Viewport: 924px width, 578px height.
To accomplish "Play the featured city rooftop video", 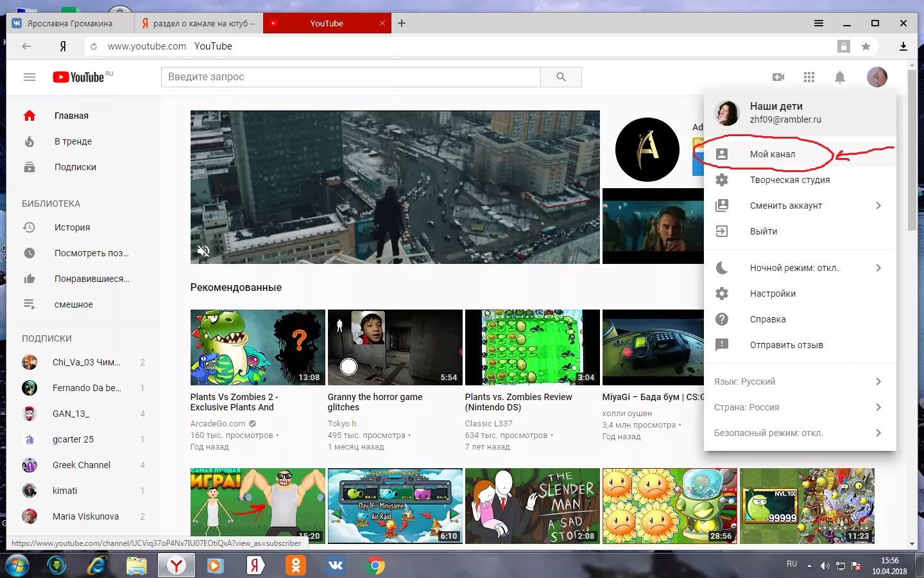I will 395,187.
